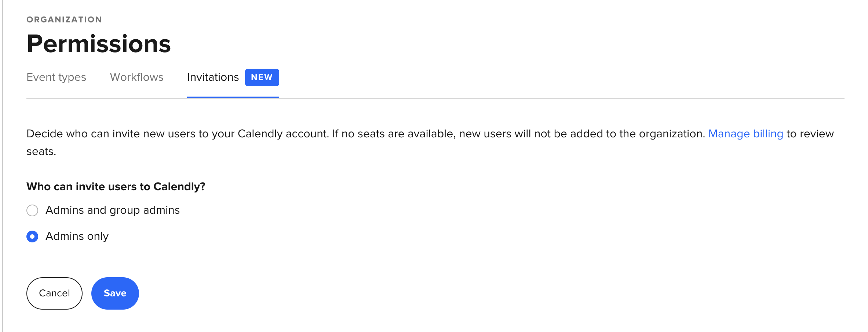Save the invitation permission settings

point(115,293)
